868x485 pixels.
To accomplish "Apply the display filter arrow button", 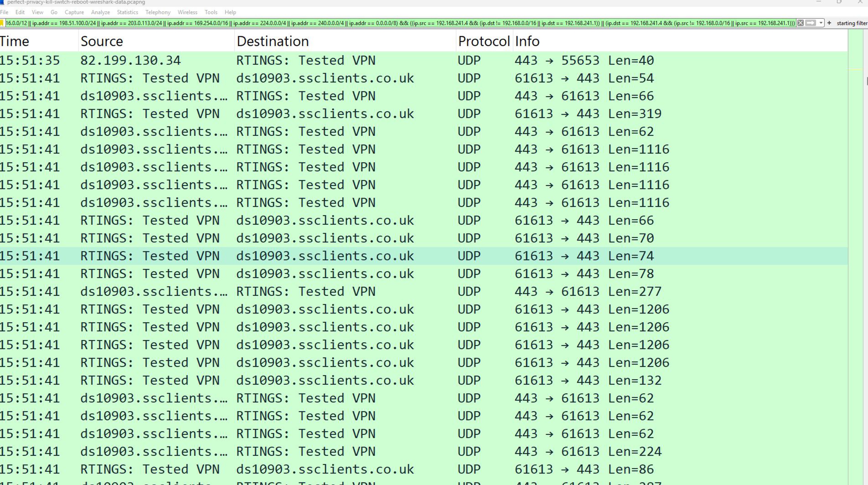I will click(x=811, y=23).
